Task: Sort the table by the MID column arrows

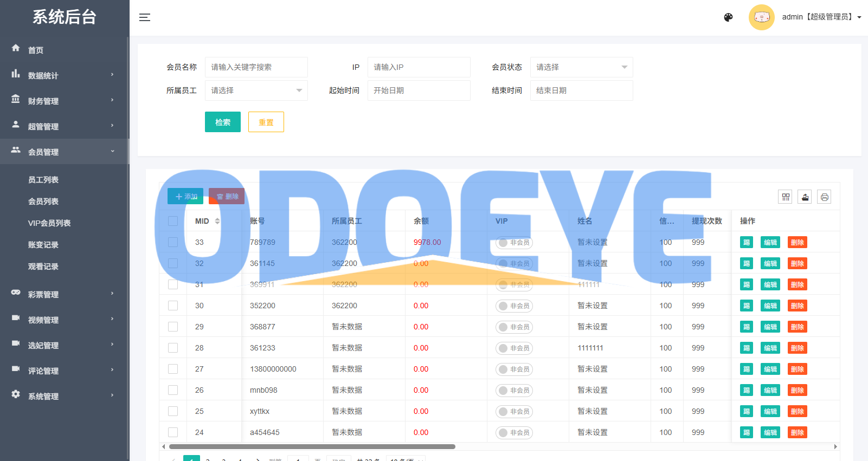Action: tap(217, 221)
